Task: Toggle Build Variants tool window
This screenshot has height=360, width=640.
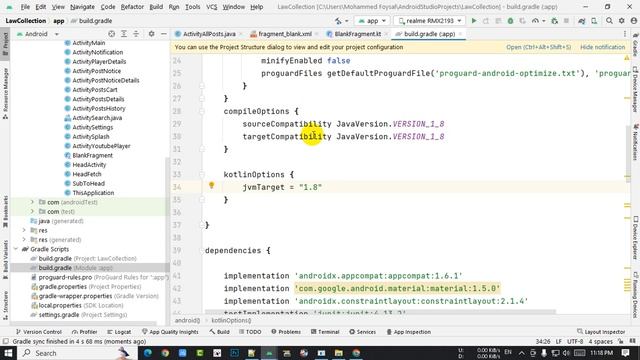Action: click(x=5, y=259)
